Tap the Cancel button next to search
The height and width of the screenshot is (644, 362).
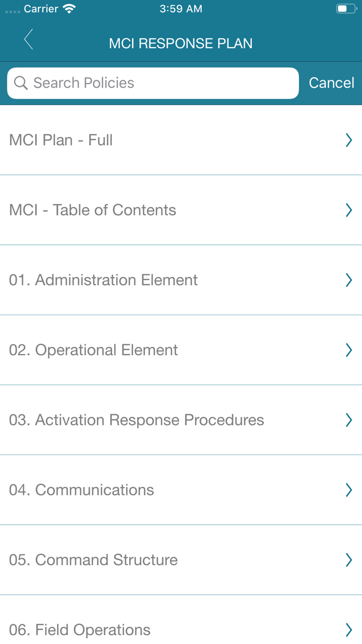point(331,83)
